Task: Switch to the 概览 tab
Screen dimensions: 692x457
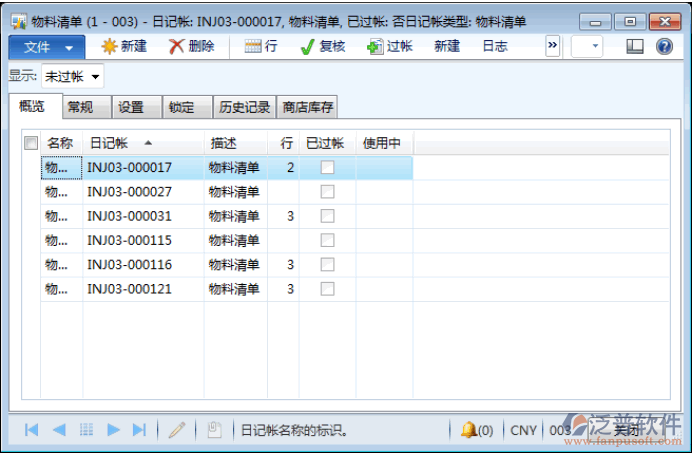Action: pyautogui.click(x=32, y=106)
